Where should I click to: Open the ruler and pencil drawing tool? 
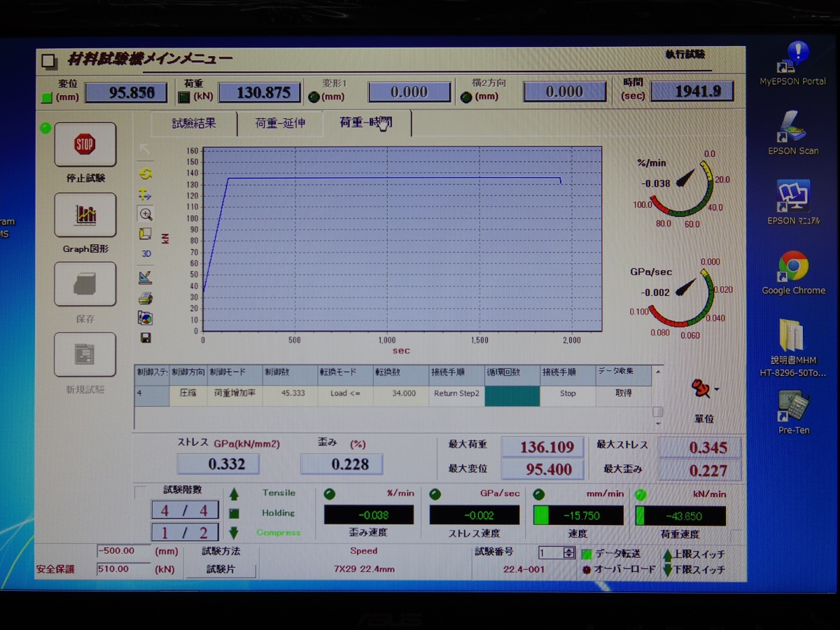click(146, 277)
